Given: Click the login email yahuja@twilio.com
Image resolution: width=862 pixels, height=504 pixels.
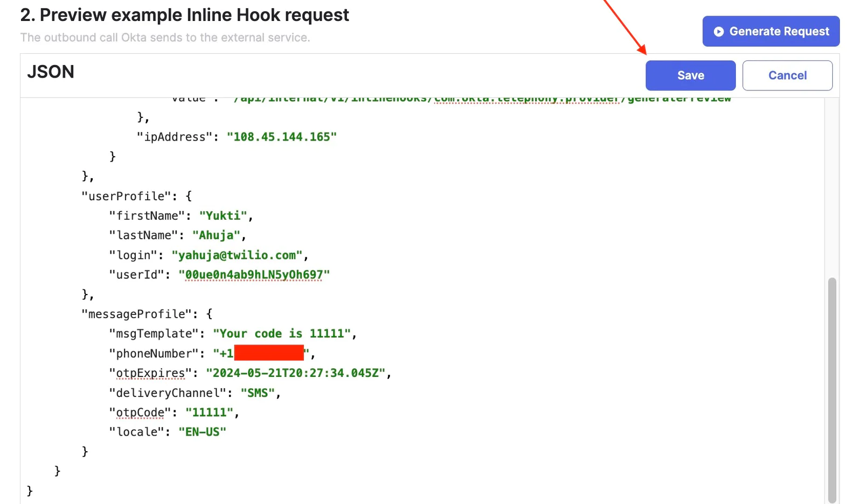Looking at the screenshot, I should coord(237,255).
